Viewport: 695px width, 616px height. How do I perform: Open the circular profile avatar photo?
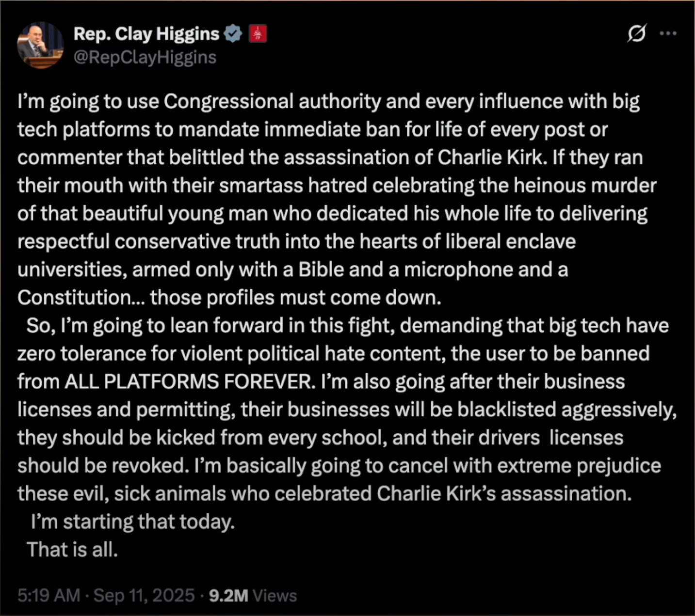40,45
